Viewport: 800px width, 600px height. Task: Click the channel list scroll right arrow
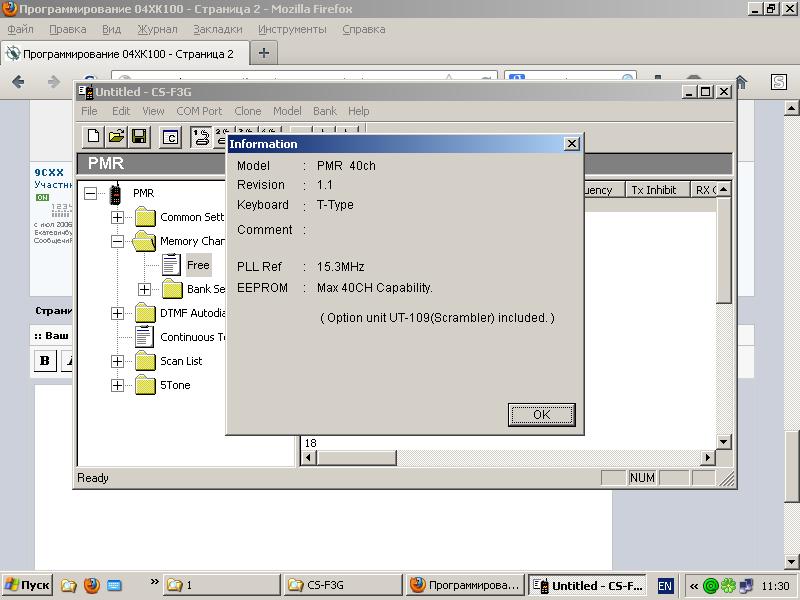(x=707, y=458)
